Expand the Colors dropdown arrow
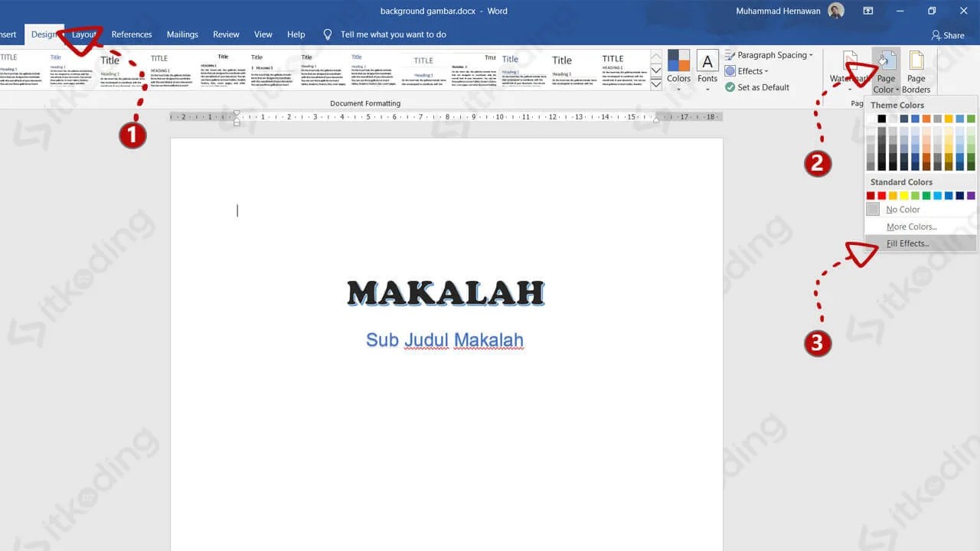The image size is (980, 551). tap(678, 89)
